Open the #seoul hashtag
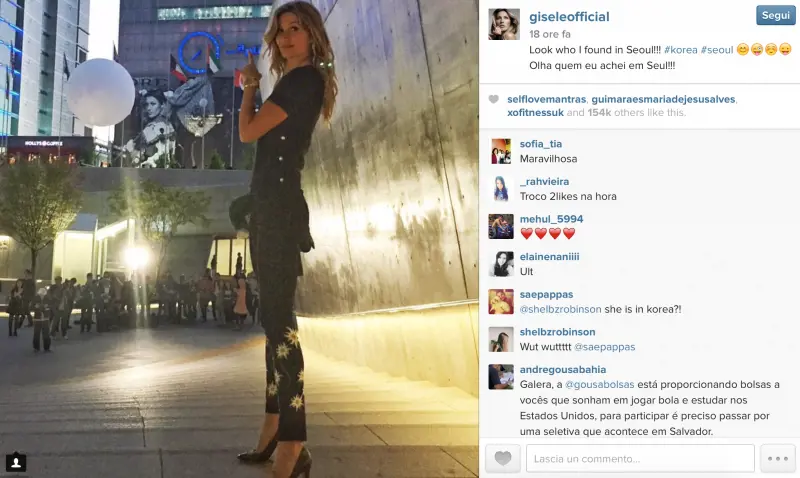800x478 pixels. (717, 50)
